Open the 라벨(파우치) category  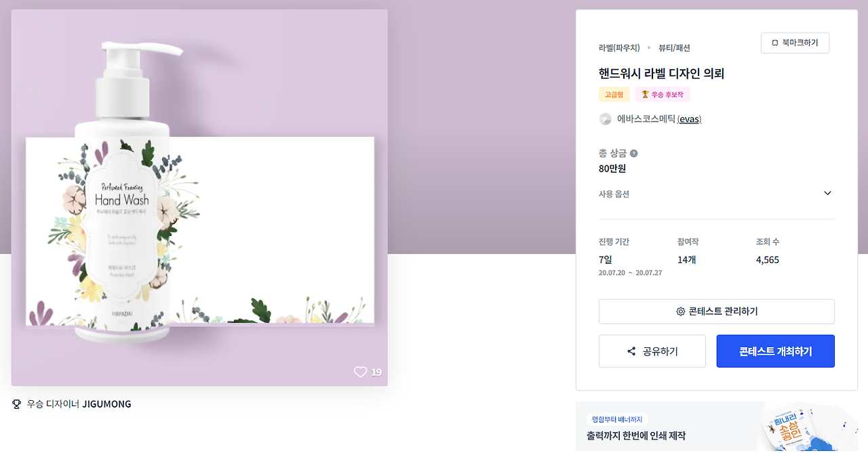(619, 47)
